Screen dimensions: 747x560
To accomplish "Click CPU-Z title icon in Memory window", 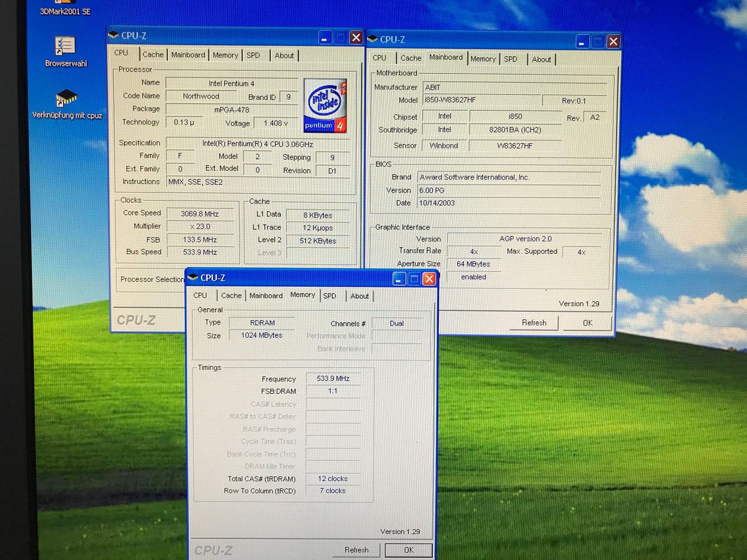I will pyautogui.click(x=193, y=277).
